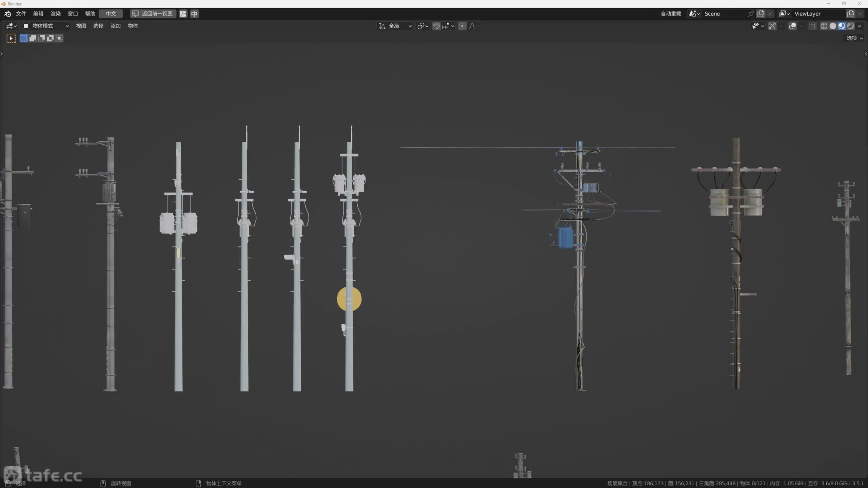The image size is (868, 488).
Task: Expand the left toolbar panel arrow
Action: pos(2,54)
